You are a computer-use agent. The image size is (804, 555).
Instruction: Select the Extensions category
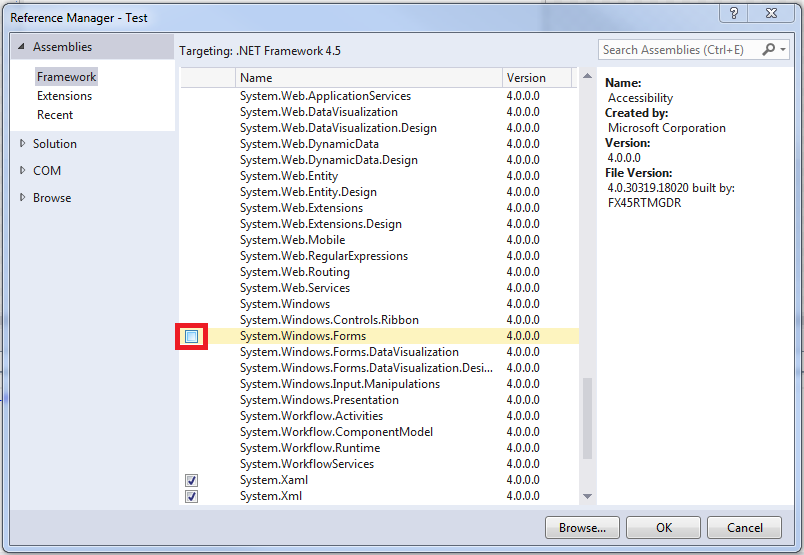point(65,96)
